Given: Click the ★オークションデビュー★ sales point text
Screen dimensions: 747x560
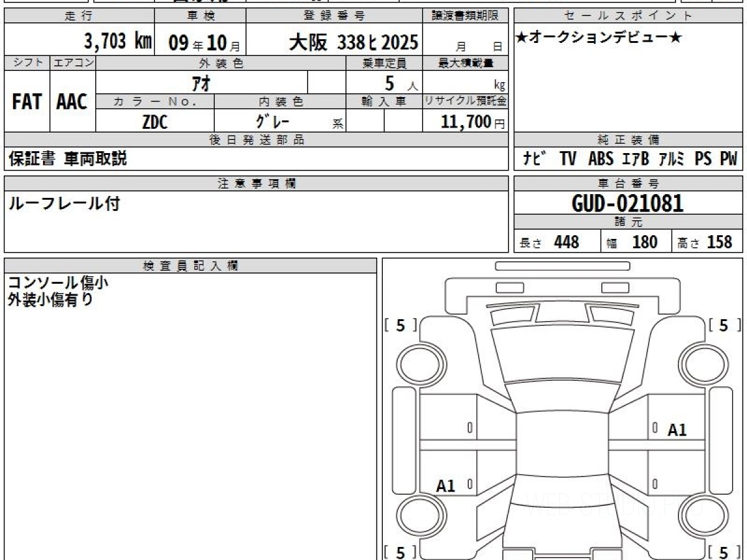Looking at the screenshot, I should [599, 38].
